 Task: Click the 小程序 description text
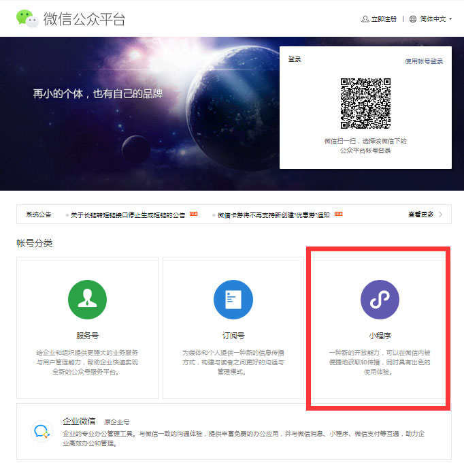(x=380, y=362)
